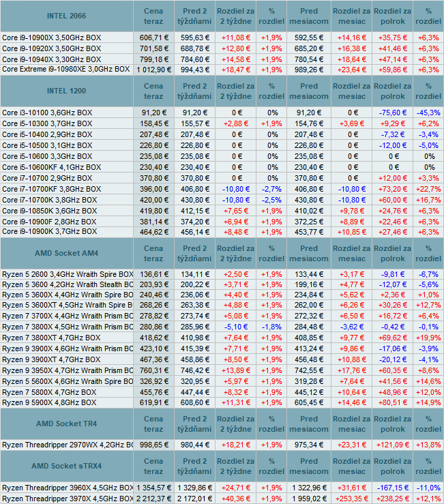Select the +253,35 € monthly difference
Screen dimensions: 444x504
352,499
